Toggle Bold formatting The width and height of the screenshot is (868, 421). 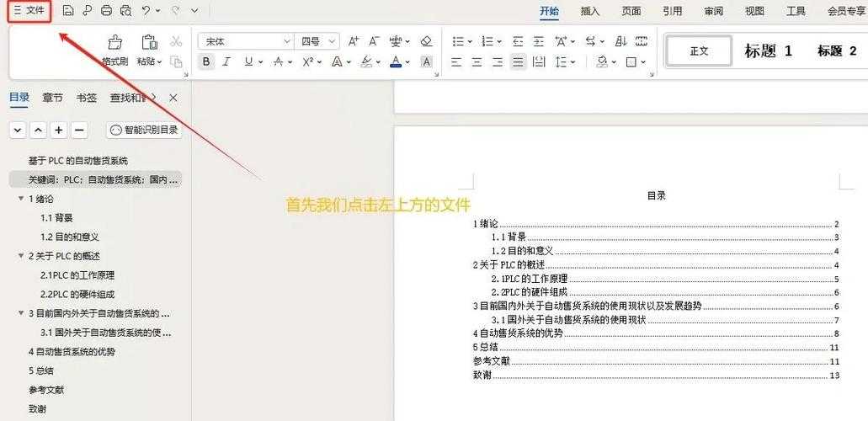tap(206, 62)
